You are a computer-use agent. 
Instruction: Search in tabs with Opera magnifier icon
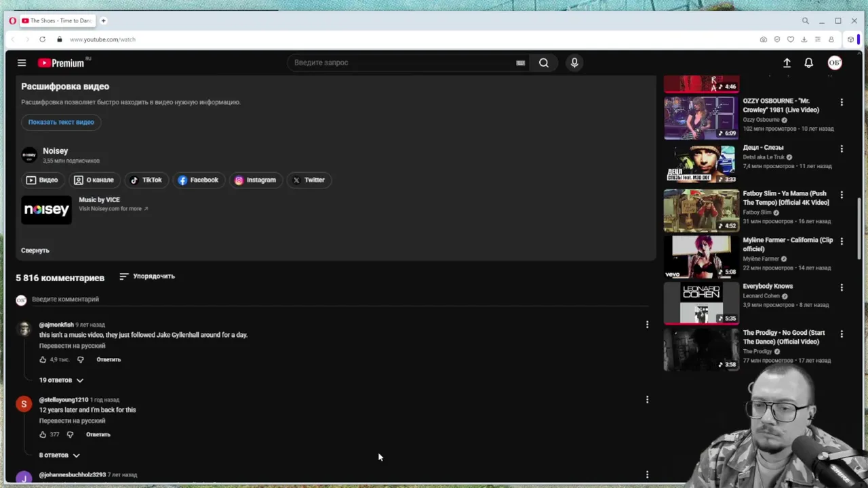click(x=805, y=21)
